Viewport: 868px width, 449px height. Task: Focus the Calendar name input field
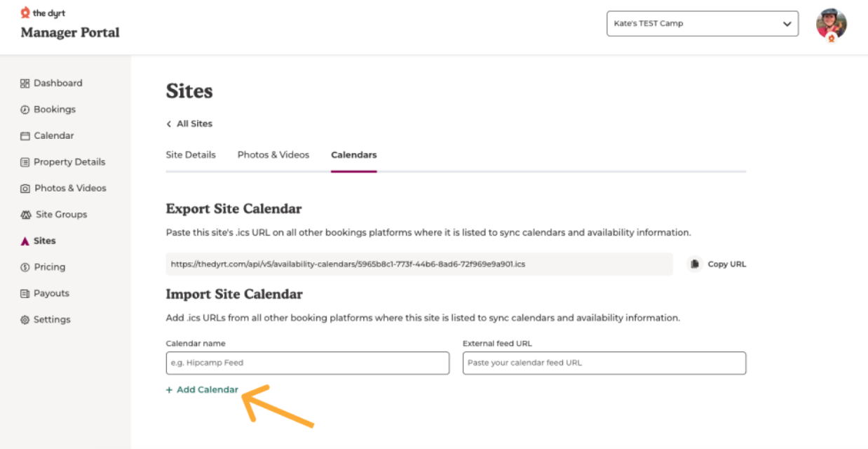pyautogui.click(x=308, y=363)
